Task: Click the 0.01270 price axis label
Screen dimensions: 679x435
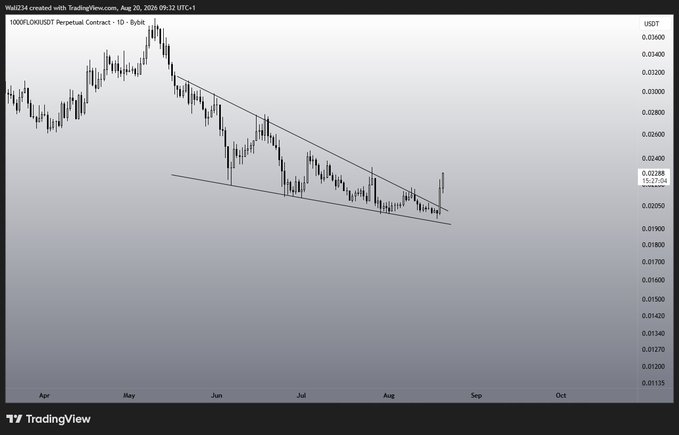Action: [x=653, y=349]
